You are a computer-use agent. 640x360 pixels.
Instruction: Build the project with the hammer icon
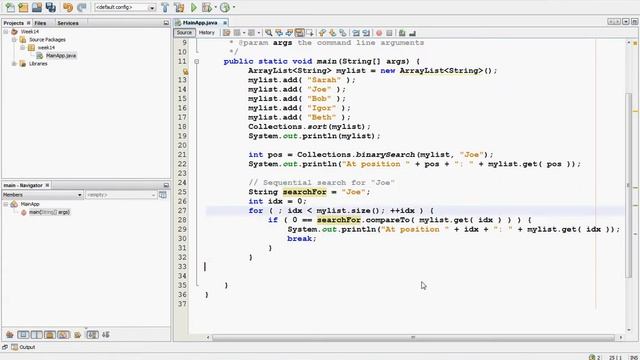(165, 7)
